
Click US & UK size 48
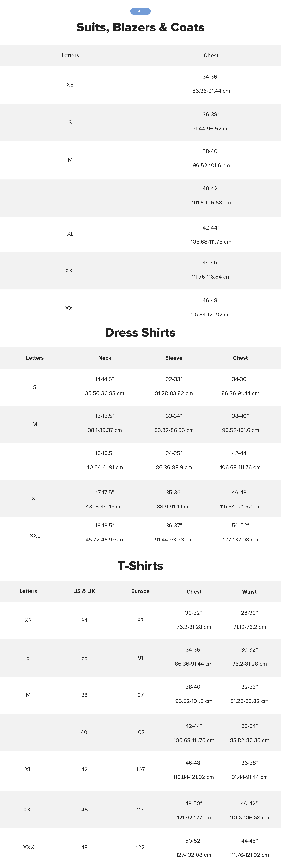click(x=84, y=847)
